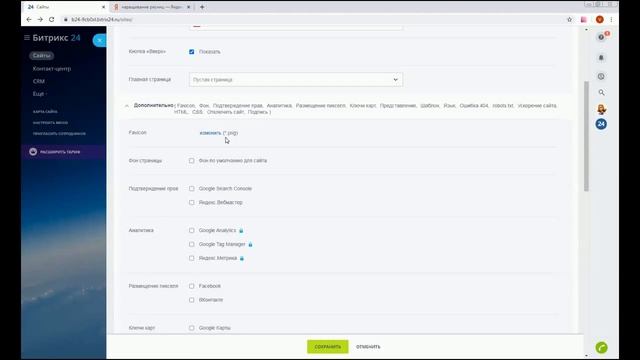Image resolution: width=640 pixels, height=360 pixels.
Task: Click the lock icon beside Google Analytics
Action: pos(241,231)
